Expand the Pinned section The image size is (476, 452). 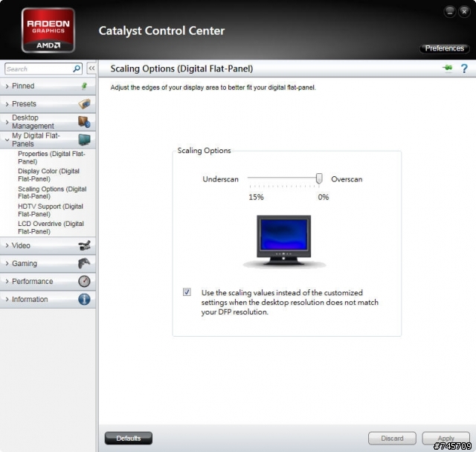(x=48, y=86)
